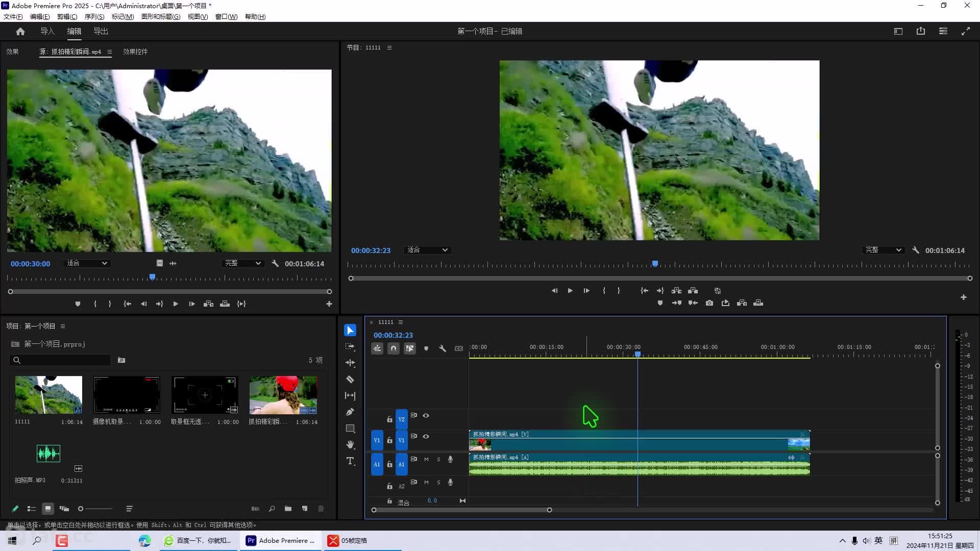Go to In point in Program monitor
980x551 pixels.
click(x=645, y=291)
